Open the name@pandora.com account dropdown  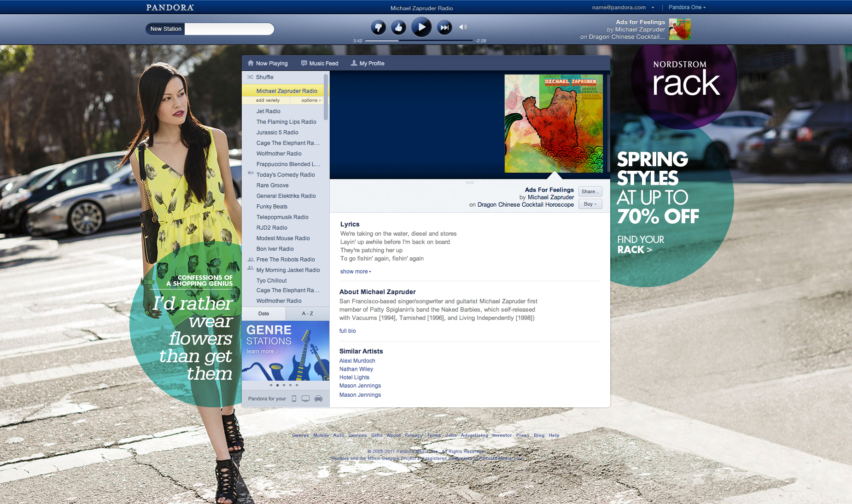(x=623, y=7)
